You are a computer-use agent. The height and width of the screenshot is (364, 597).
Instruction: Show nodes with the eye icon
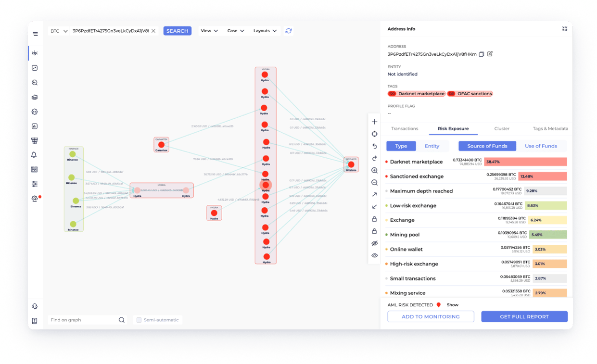[x=375, y=255]
